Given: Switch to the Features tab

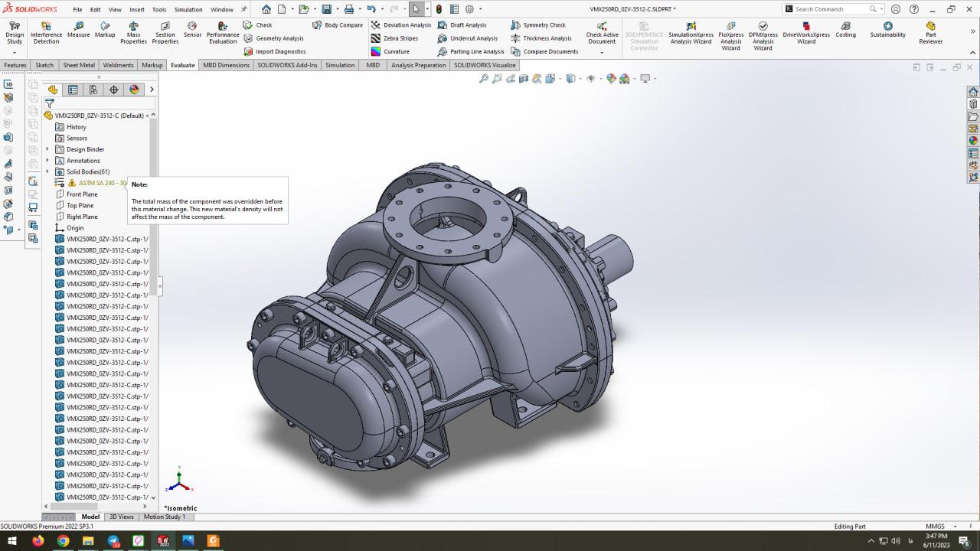Looking at the screenshot, I should (x=15, y=65).
